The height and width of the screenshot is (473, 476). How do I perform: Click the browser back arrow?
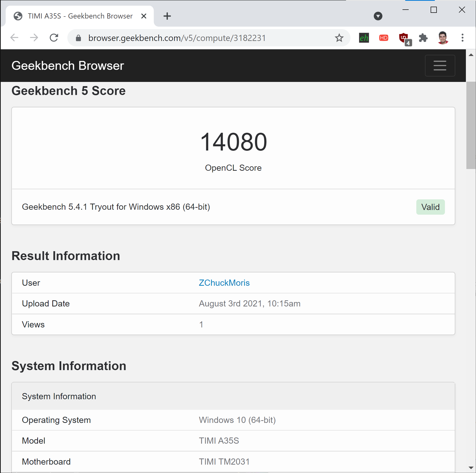pos(14,38)
